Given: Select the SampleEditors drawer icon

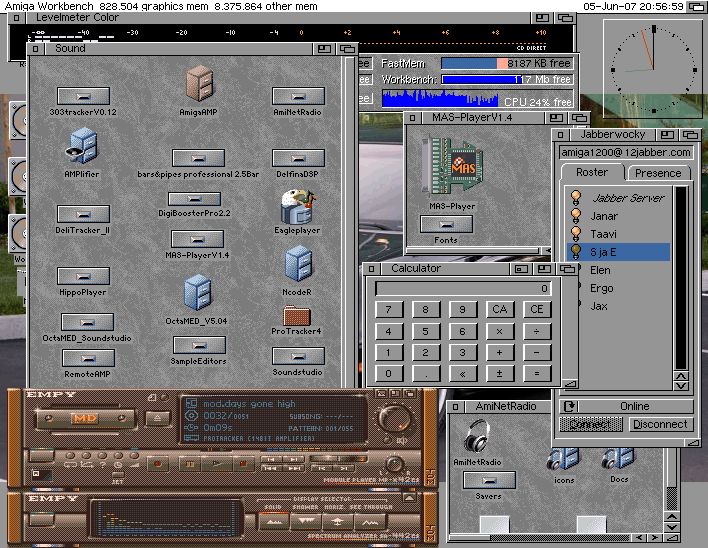Looking at the screenshot, I should click(199, 345).
